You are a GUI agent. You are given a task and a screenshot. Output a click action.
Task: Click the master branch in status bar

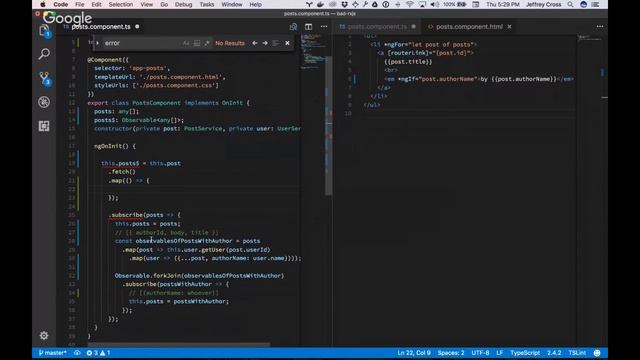[52, 353]
